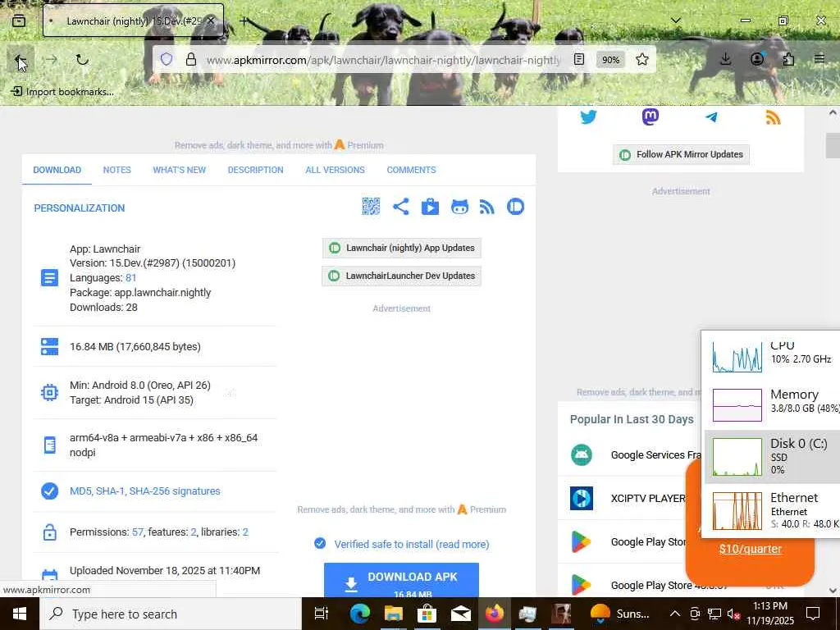Viewport: 840px width, 630px height.
Task: Click the XCIPTV PLAYER app icon
Action: tap(582, 498)
